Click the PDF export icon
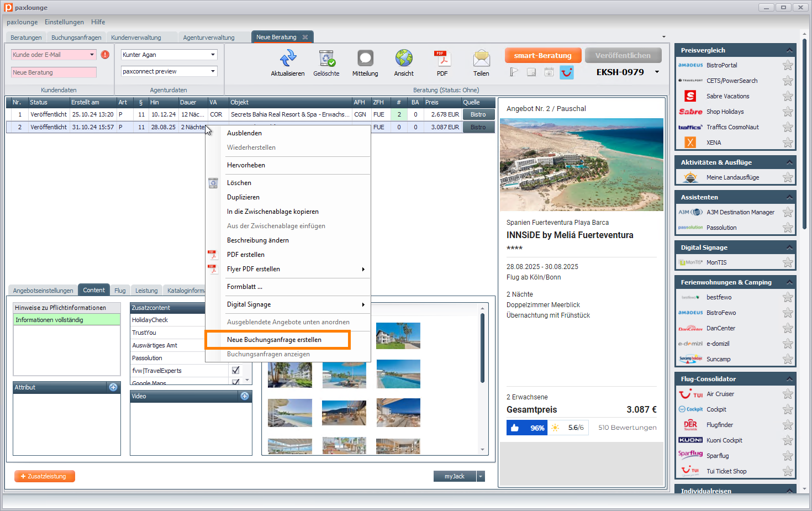 point(442,58)
